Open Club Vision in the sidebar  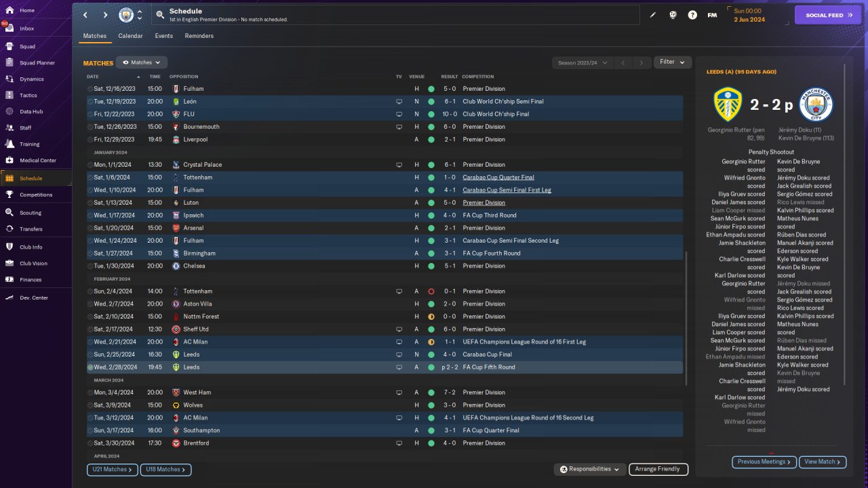[34, 264]
